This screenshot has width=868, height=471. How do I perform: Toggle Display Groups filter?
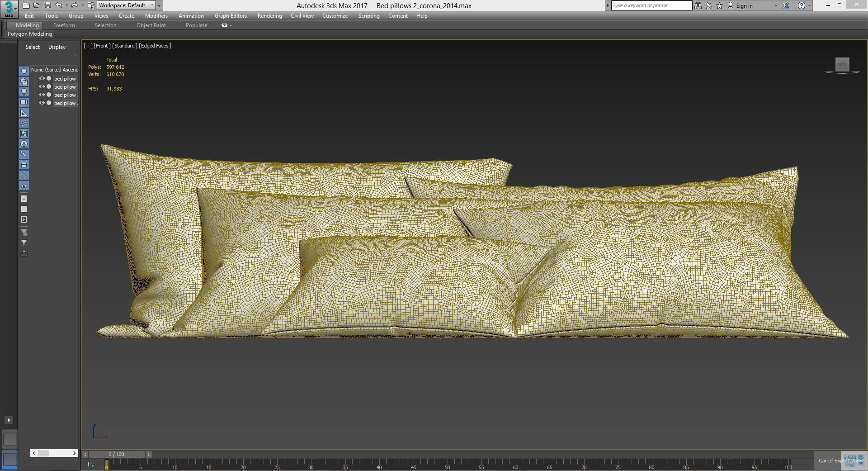coord(24,133)
